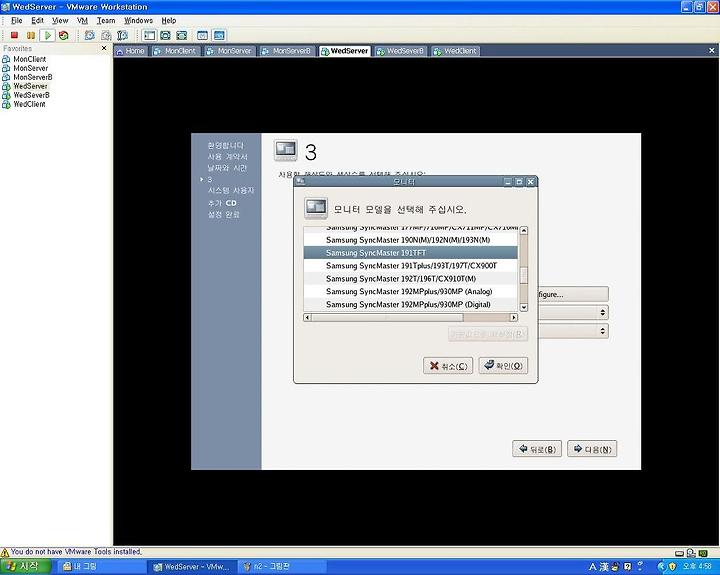Click the red Power Off toolbar icon

[14, 35]
